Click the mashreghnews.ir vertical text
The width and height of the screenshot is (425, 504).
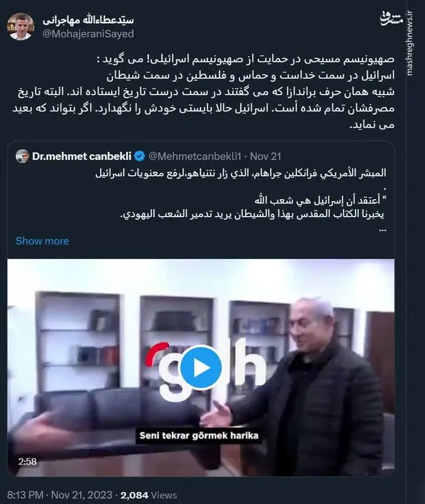coord(410,43)
